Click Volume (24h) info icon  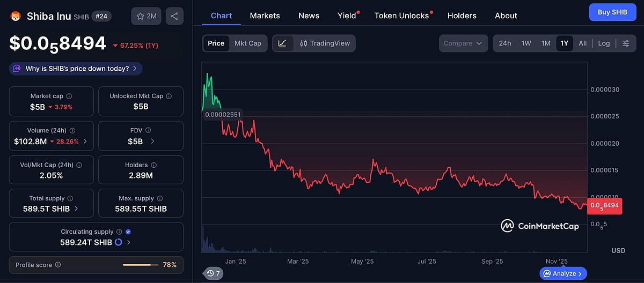(72, 130)
